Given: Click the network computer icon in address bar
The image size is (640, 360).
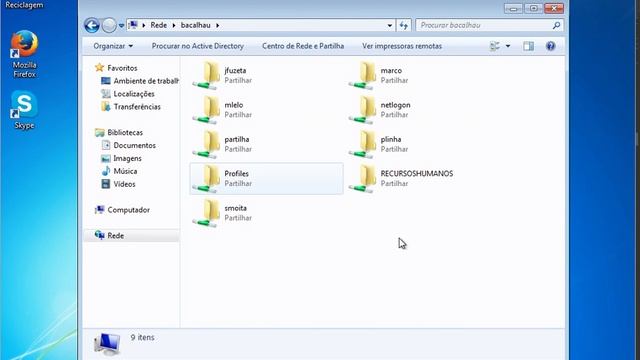Looking at the screenshot, I should click(x=133, y=25).
